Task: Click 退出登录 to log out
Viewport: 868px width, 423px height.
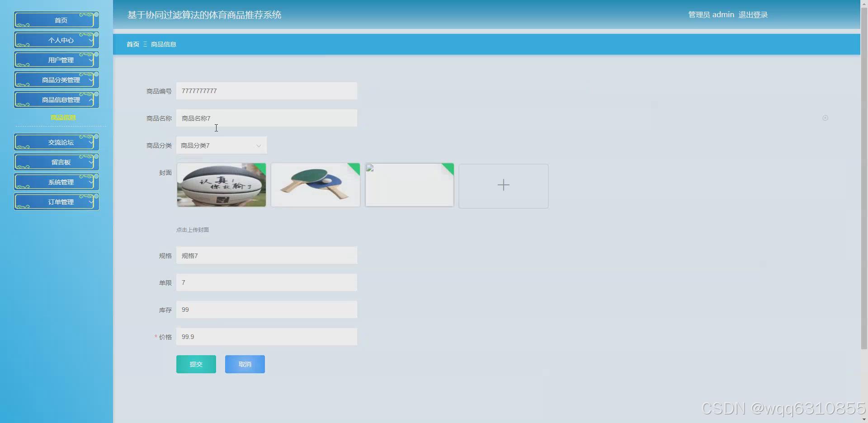Action: point(753,14)
